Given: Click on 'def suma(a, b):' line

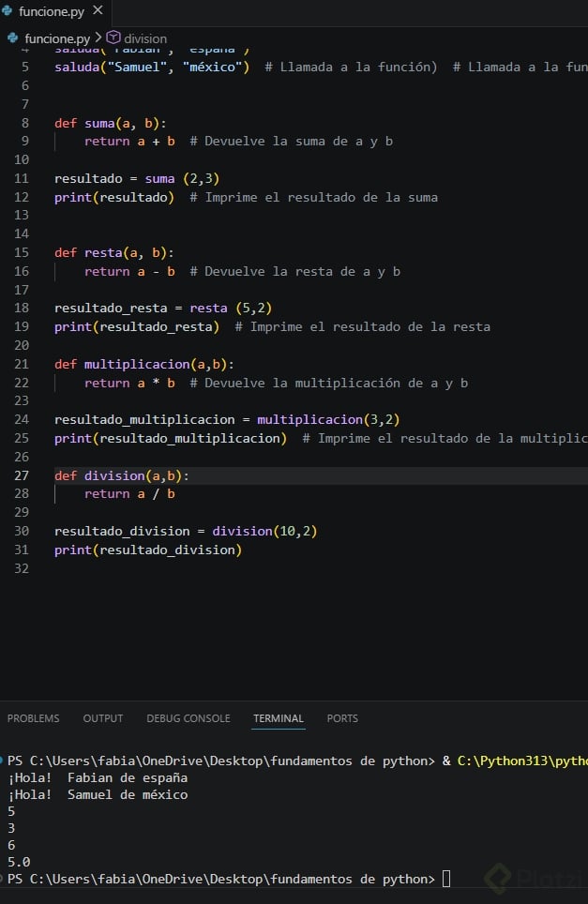Looking at the screenshot, I should coord(110,124).
